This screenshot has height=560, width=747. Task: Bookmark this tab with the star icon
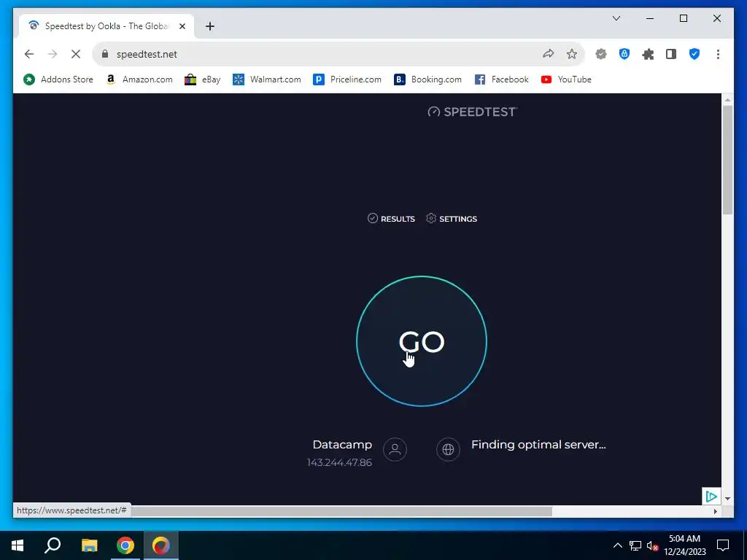pos(572,54)
